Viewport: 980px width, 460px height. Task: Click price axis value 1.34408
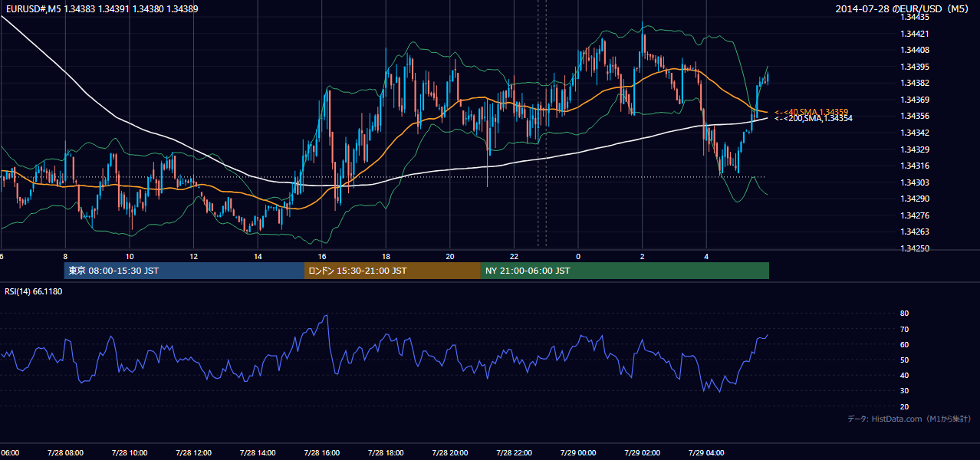coord(916,50)
